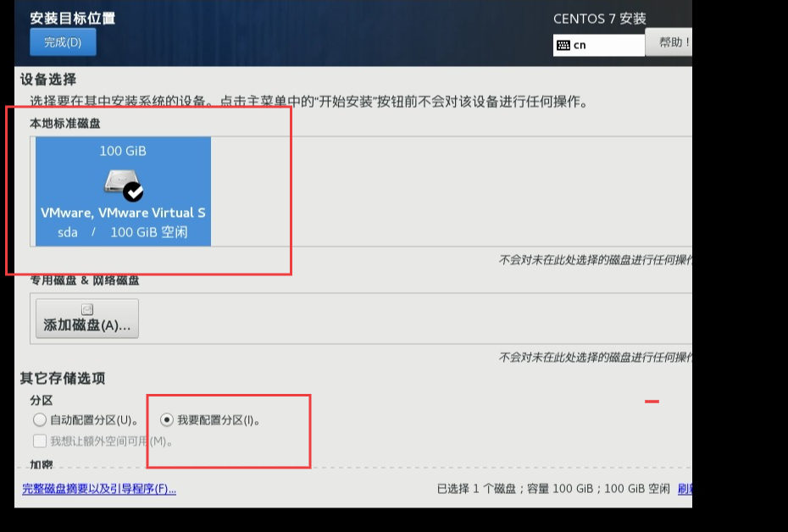
Task: Click the 本地标准磁盘 label
Action: click(65, 123)
